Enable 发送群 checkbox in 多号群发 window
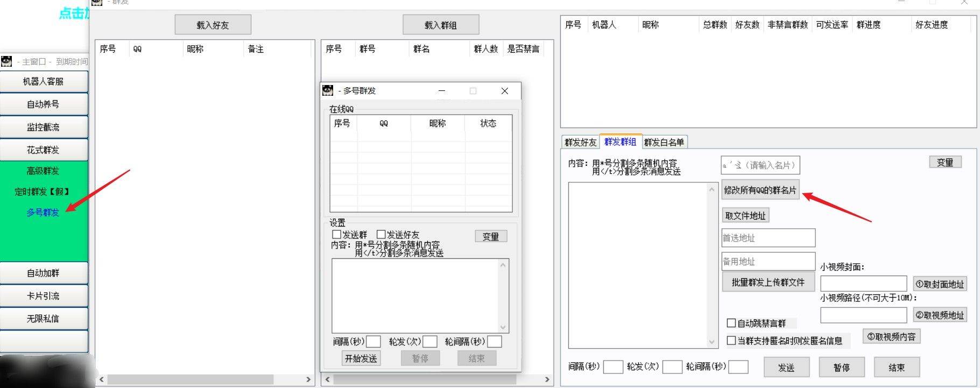Viewport: 980px width, 388px height. 337,235
